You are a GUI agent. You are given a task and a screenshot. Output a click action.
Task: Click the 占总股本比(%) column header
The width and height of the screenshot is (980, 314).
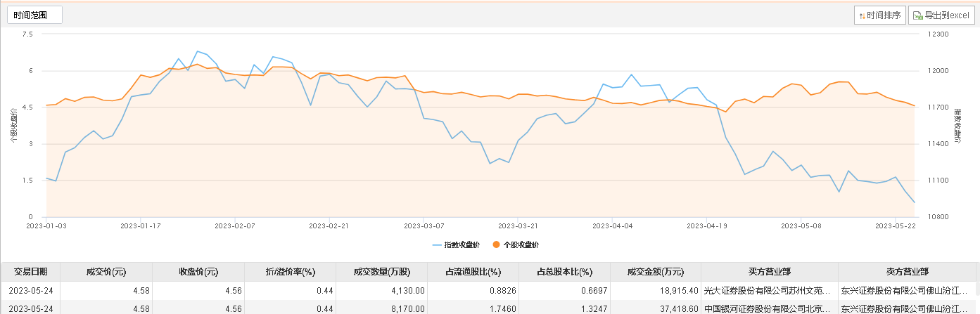564,272
